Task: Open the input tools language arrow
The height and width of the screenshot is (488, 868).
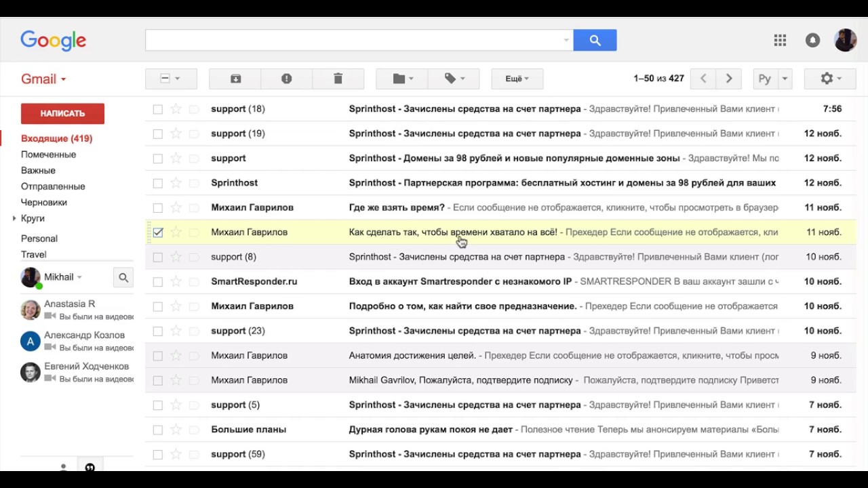Action: [785, 79]
